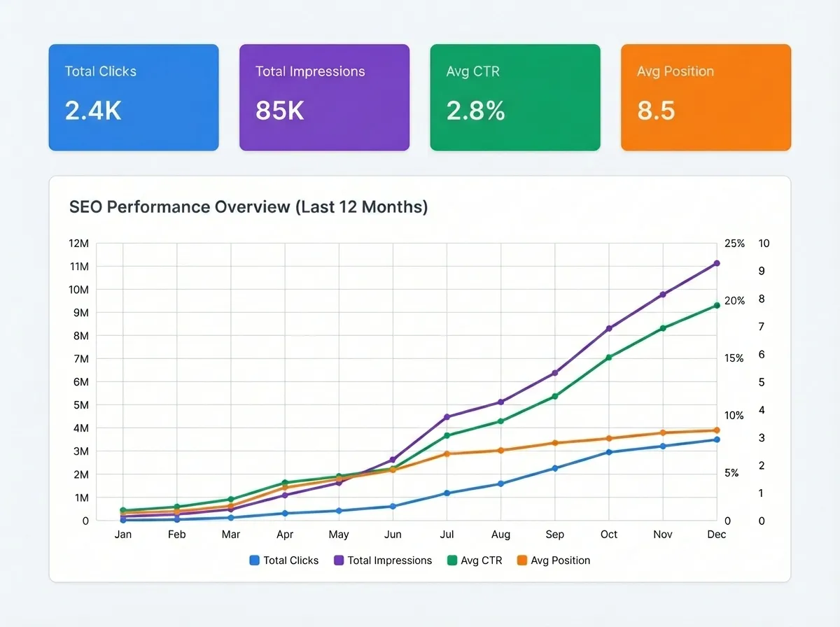Click the Total Clicks summary card
Viewport: 840px width, 627px height.
pyautogui.click(x=134, y=97)
